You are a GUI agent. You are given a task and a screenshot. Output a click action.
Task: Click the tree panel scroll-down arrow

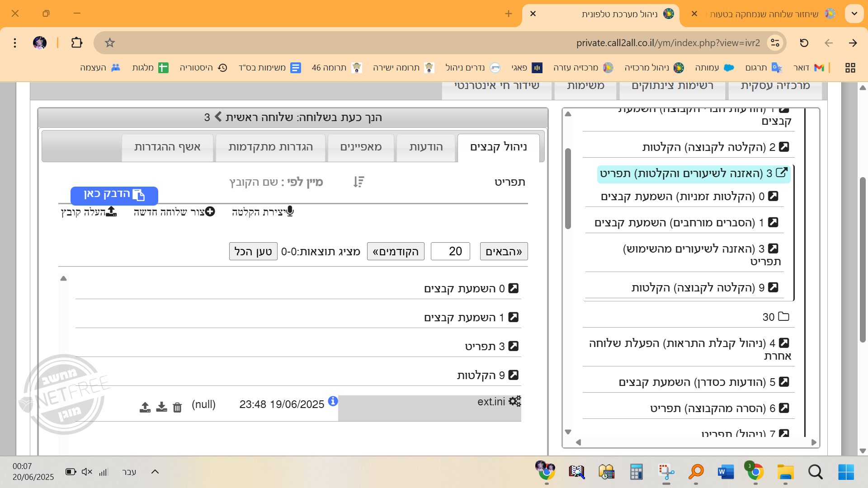click(568, 432)
